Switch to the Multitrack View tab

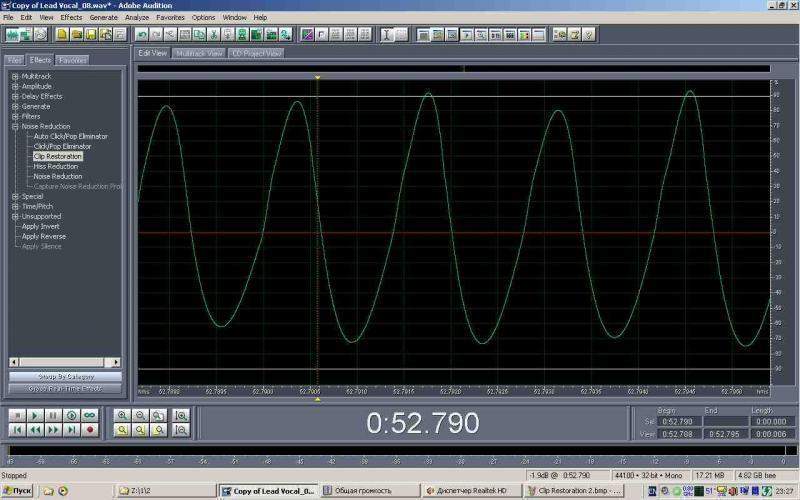click(199, 53)
